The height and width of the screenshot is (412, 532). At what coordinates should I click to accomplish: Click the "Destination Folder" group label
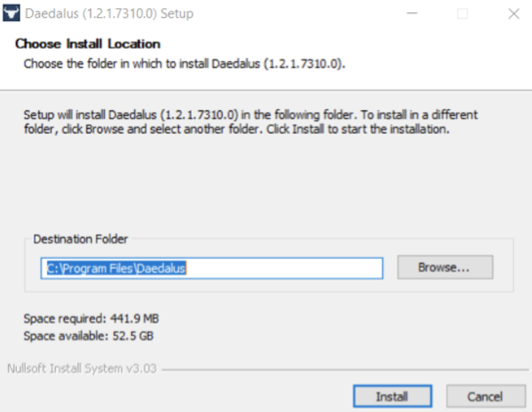tap(80, 239)
